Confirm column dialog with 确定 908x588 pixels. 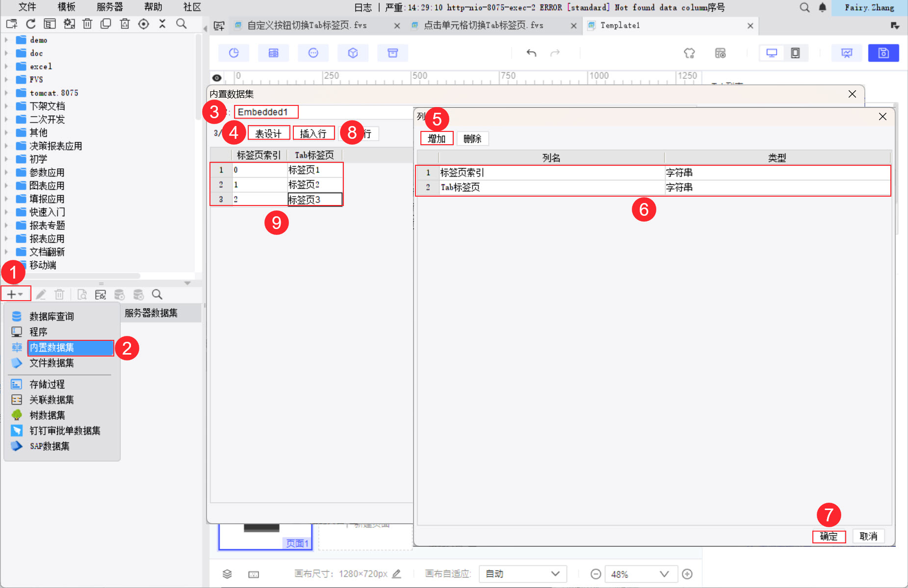pos(829,537)
